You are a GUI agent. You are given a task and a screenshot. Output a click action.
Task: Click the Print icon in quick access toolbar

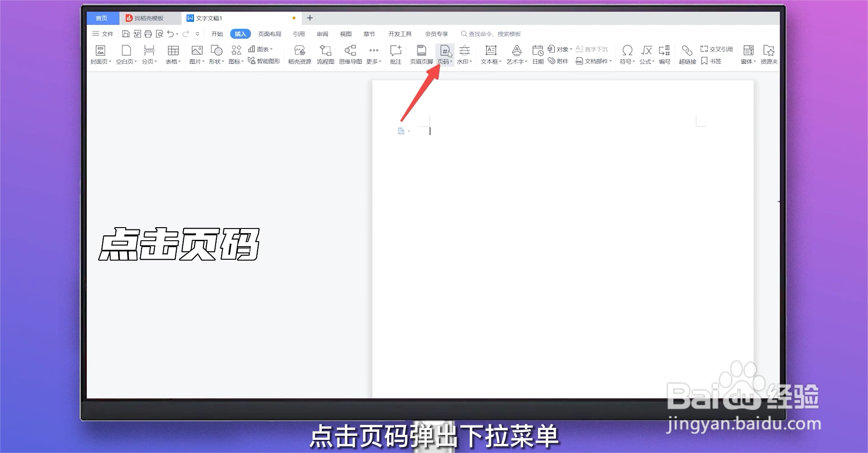coord(148,34)
